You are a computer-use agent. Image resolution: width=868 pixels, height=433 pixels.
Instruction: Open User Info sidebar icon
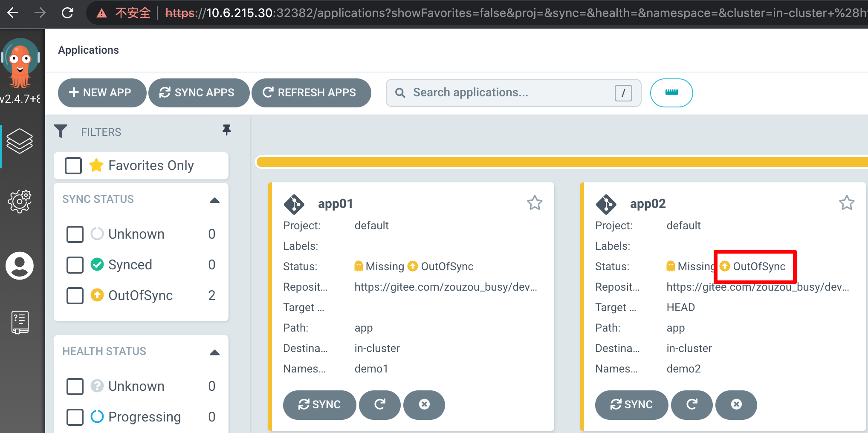click(20, 266)
